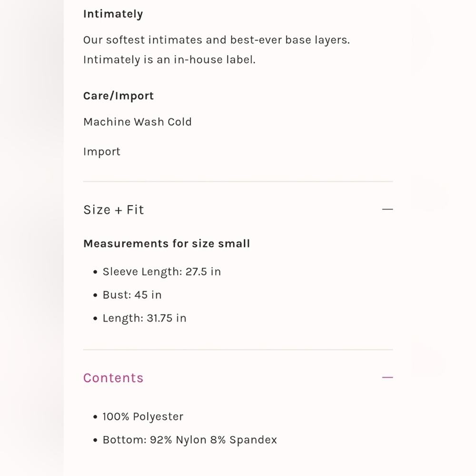Click the Import line under Care/Import
Screen dimensions: 476x476
point(102,151)
